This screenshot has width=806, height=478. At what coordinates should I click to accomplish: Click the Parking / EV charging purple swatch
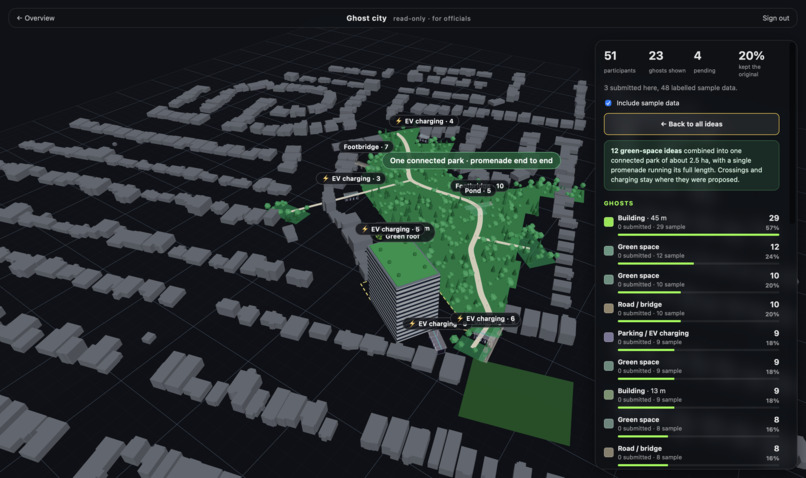[x=609, y=337]
